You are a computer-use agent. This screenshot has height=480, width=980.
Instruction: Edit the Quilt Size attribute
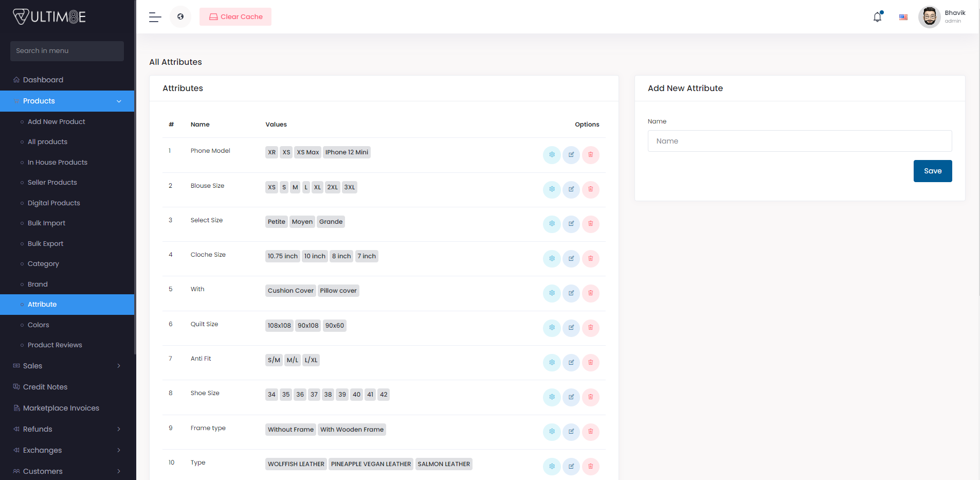(x=571, y=328)
